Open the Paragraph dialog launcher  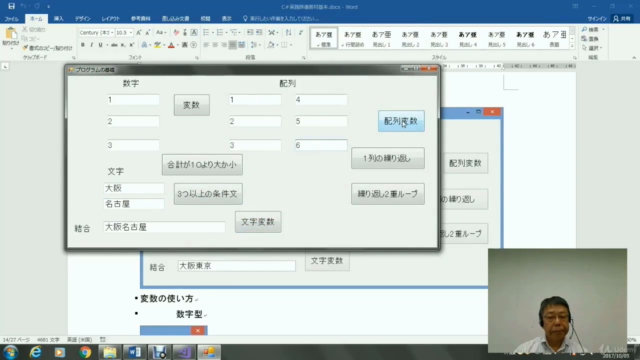click(x=304, y=58)
